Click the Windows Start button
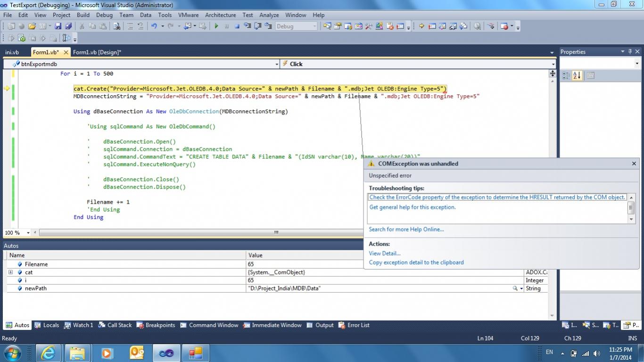 pos(12,353)
